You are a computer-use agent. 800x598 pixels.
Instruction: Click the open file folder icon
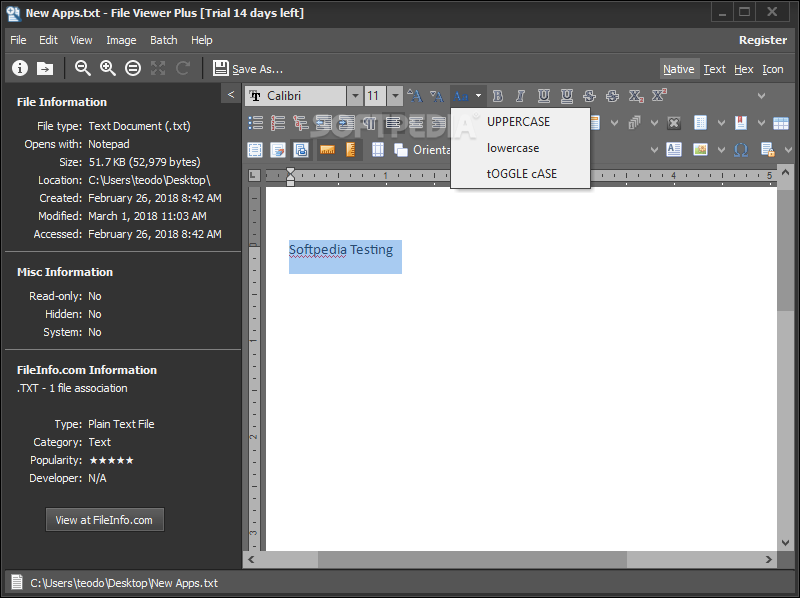[45, 68]
